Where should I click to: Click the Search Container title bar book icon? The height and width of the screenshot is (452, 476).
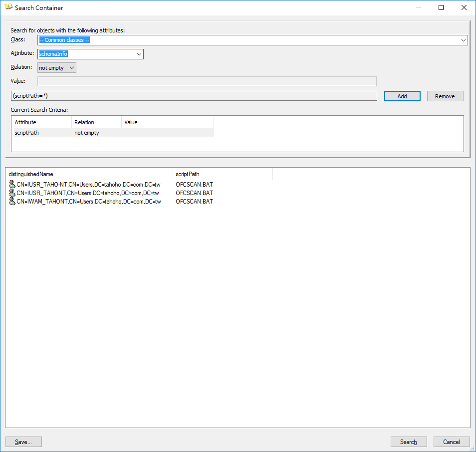pyautogui.click(x=8, y=8)
